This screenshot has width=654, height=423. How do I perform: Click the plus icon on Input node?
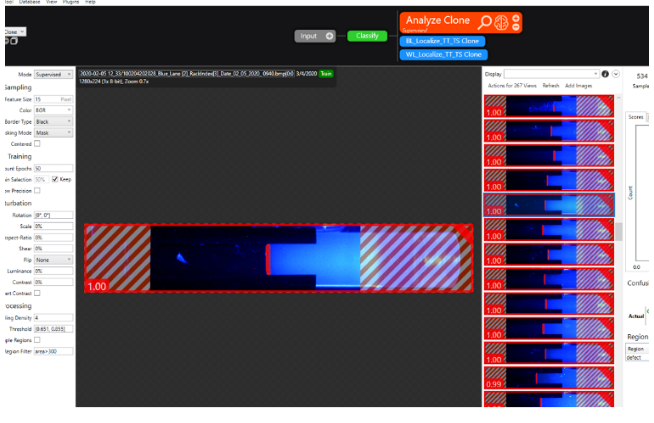[330, 36]
